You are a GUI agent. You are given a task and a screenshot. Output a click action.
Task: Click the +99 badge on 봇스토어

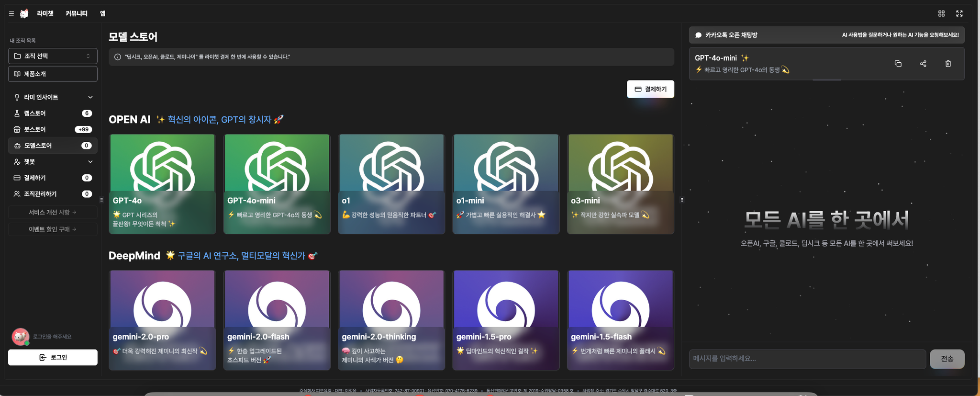point(84,129)
